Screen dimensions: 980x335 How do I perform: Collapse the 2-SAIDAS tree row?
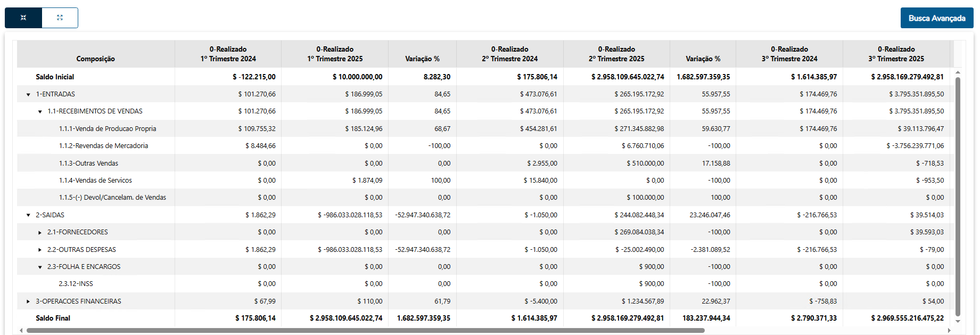[28, 215]
